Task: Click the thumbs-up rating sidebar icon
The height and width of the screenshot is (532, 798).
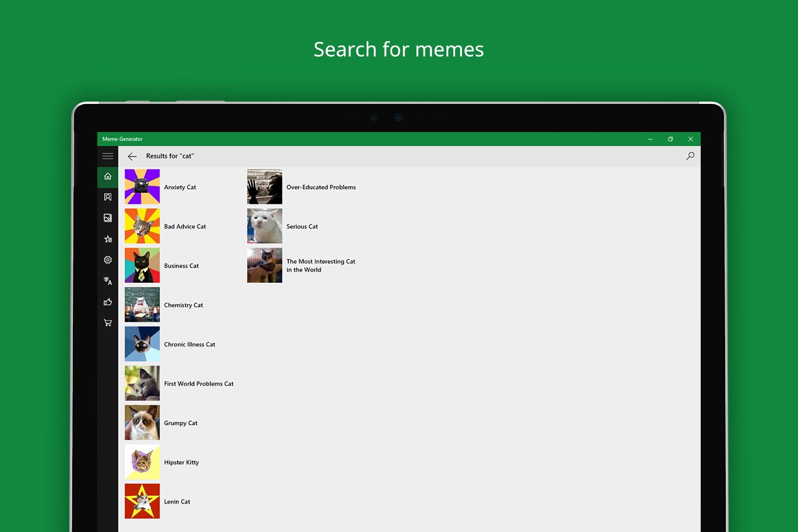Action: 107,302
